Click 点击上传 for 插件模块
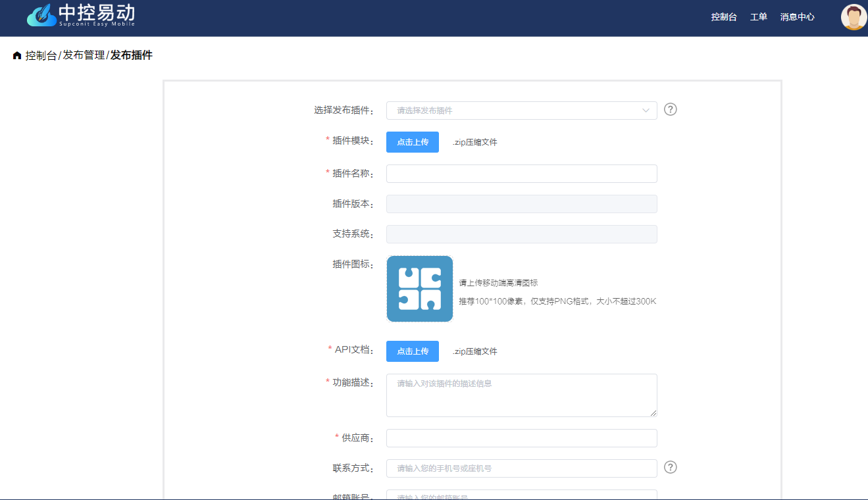Screen dimensions: 868x500 (413, 142)
